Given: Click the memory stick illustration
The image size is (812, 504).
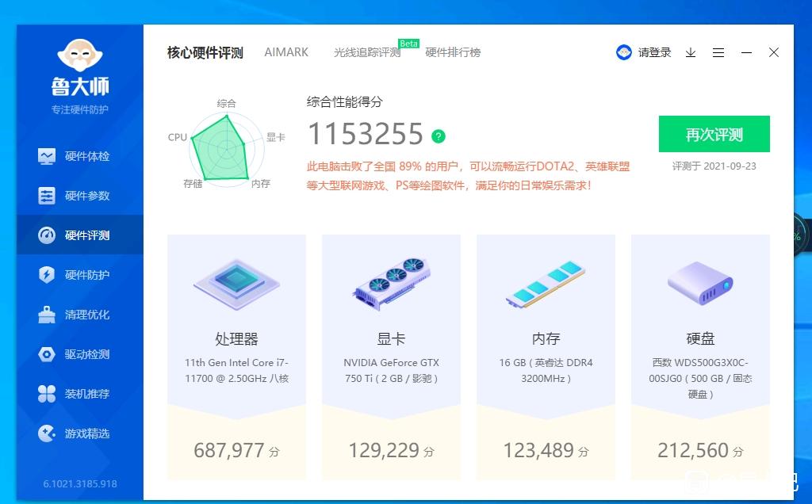Looking at the screenshot, I should coord(546,284).
